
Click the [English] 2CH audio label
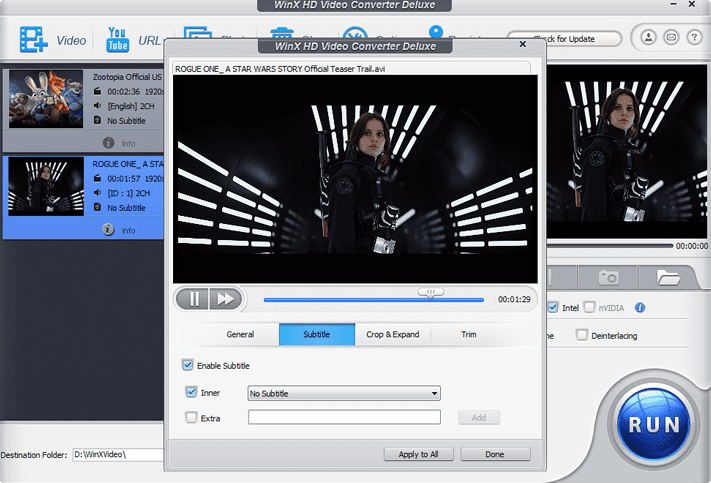coord(131,106)
